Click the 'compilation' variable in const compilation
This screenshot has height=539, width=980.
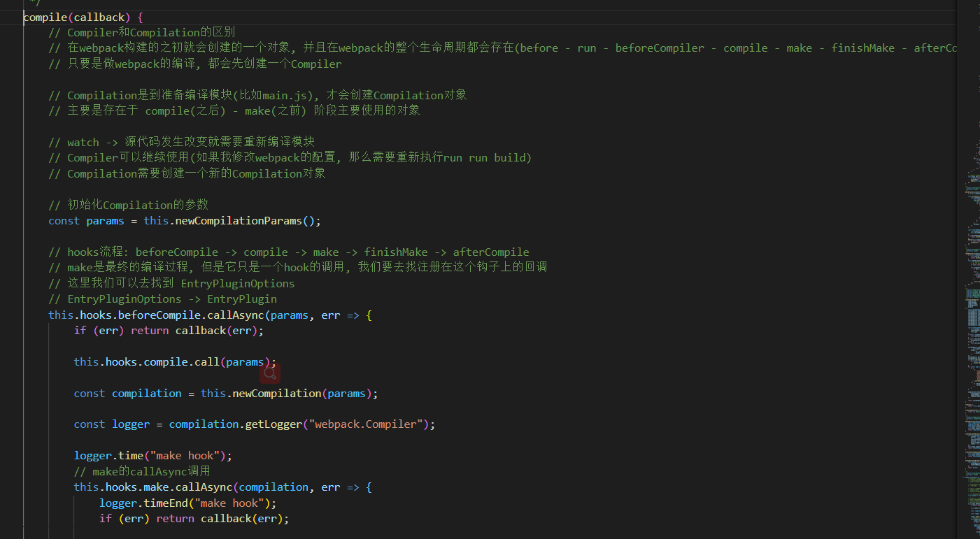[147, 393]
